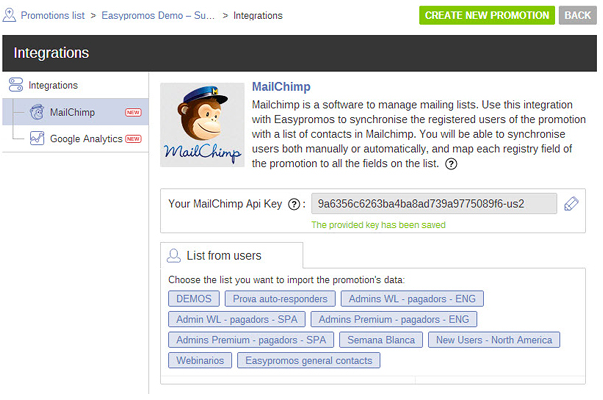The image size is (603, 400).
Task: Click the MailChimp logo image
Action: click(x=202, y=125)
